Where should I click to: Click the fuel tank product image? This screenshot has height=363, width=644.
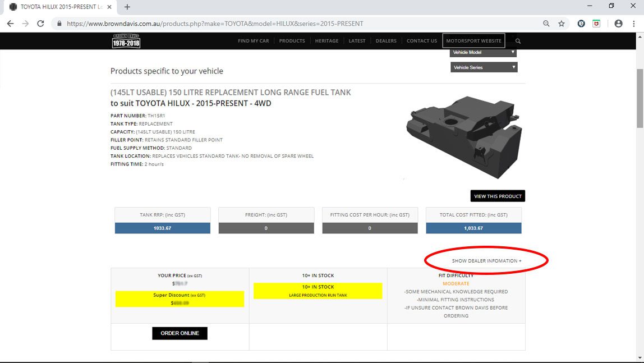pos(464,137)
